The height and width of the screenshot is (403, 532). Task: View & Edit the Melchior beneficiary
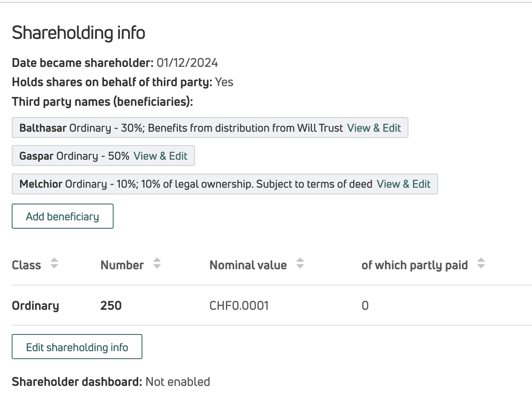(404, 184)
